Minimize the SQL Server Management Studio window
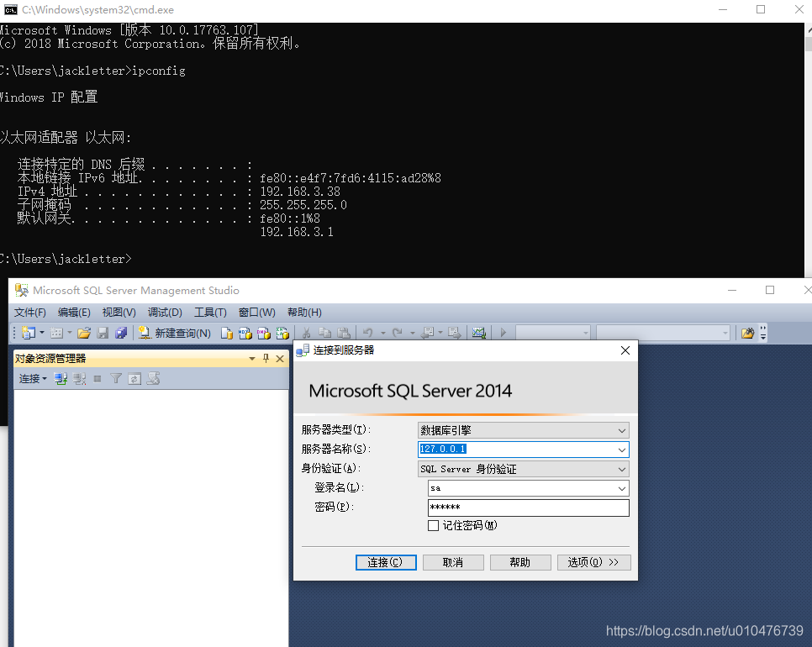The width and height of the screenshot is (812, 647). pos(732,291)
